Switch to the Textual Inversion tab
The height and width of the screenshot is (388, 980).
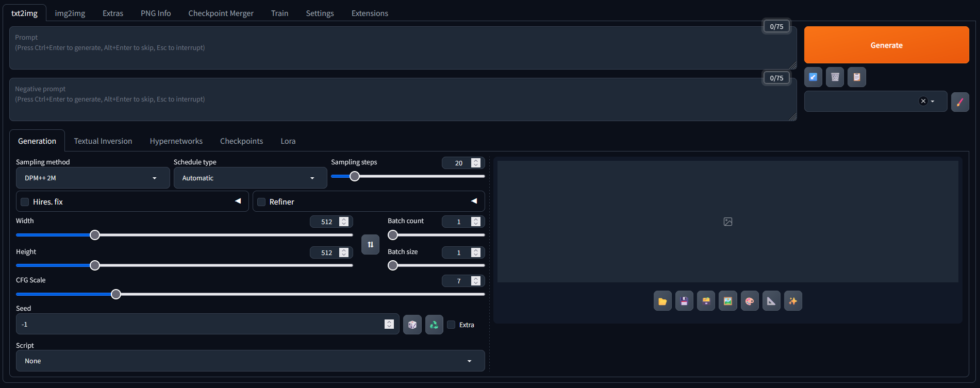pos(103,141)
